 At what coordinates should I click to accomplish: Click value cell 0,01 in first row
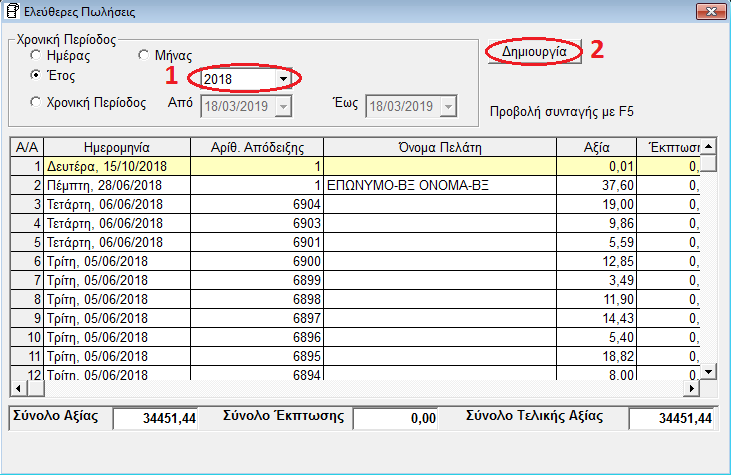click(x=596, y=166)
